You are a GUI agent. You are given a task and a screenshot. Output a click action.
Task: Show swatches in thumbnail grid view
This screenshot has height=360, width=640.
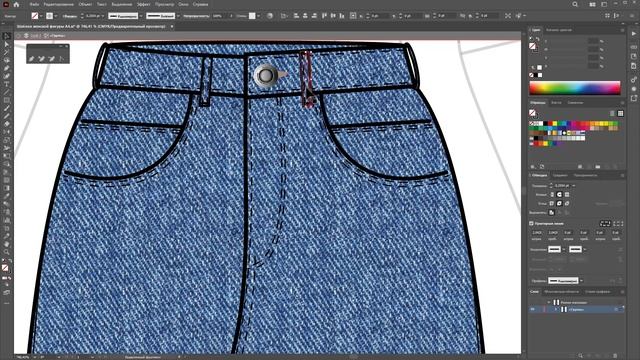620,113
